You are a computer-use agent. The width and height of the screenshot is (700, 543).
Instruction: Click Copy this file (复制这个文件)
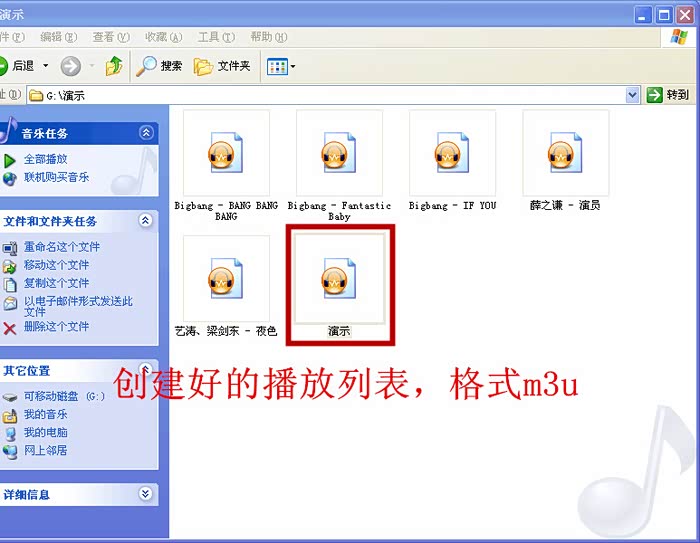point(57,283)
